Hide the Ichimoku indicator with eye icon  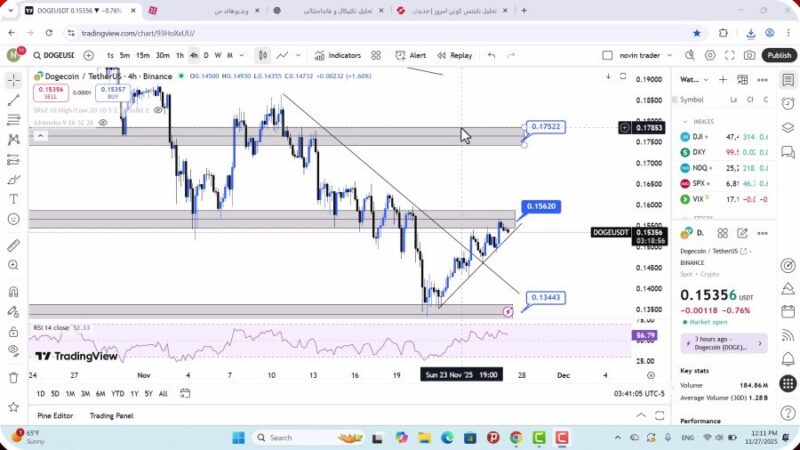[x=103, y=122]
